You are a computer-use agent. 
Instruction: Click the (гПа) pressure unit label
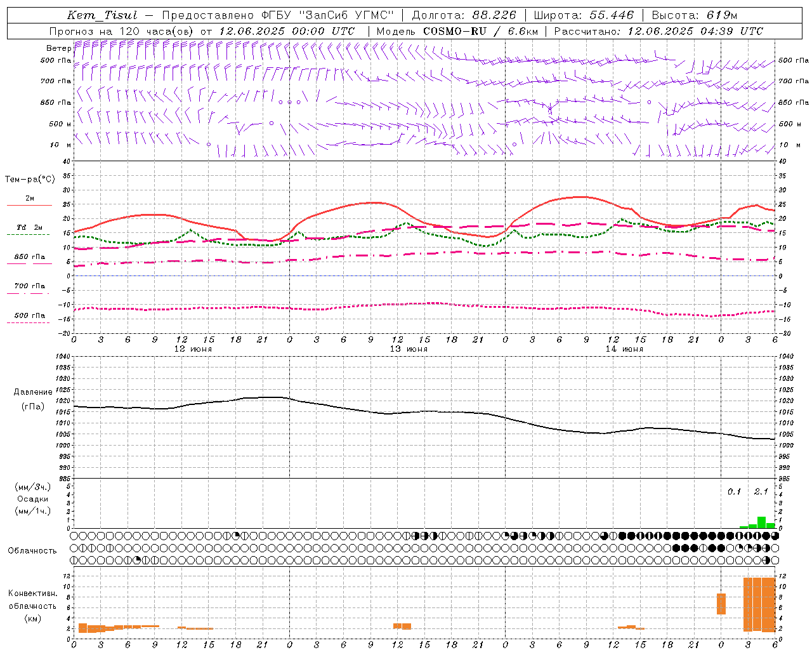click(33, 406)
